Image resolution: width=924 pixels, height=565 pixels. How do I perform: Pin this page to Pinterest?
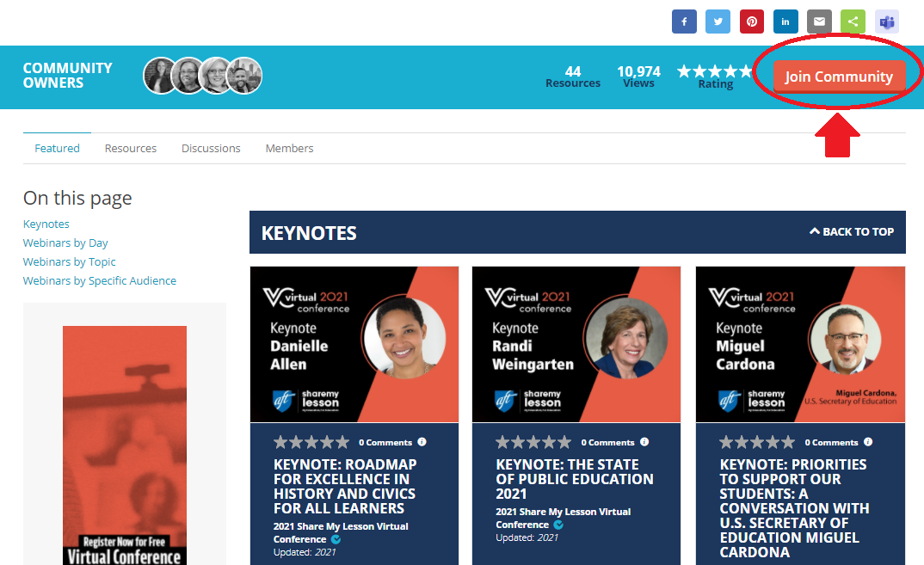pos(751,21)
